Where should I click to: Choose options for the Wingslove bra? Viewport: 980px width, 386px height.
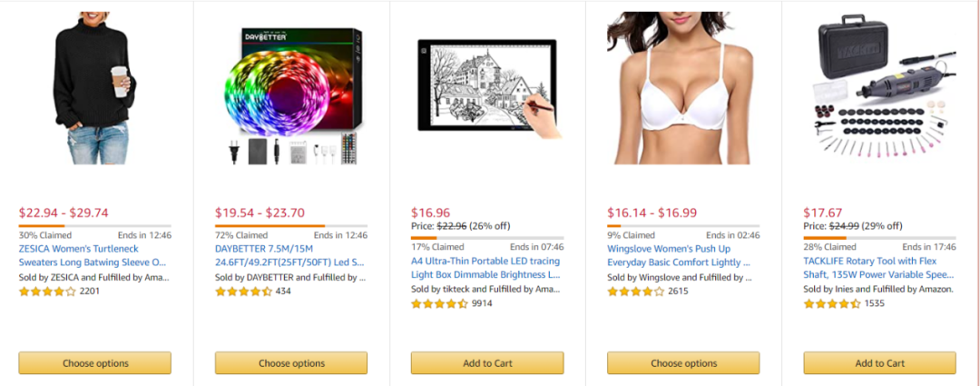pos(683,363)
